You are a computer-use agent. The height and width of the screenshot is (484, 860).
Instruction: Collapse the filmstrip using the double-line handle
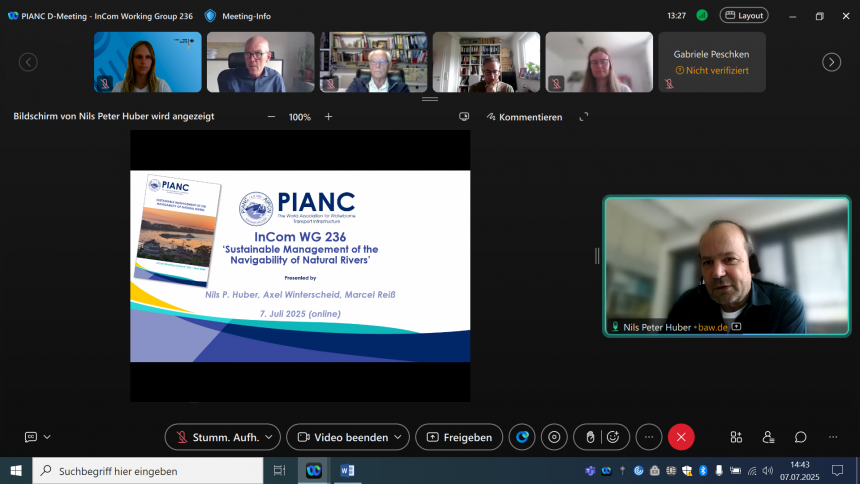pos(430,99)
